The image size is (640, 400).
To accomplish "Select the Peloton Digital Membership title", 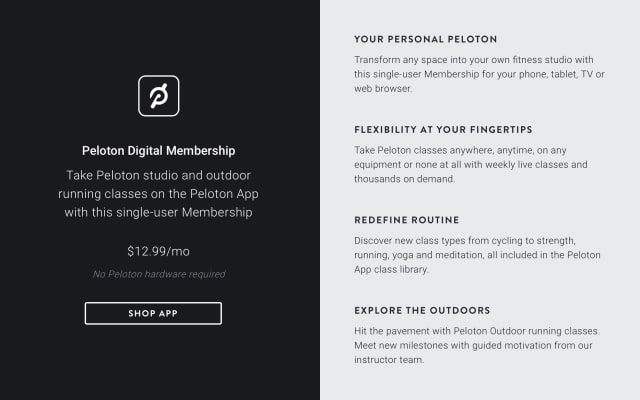I will coord(158,151).
